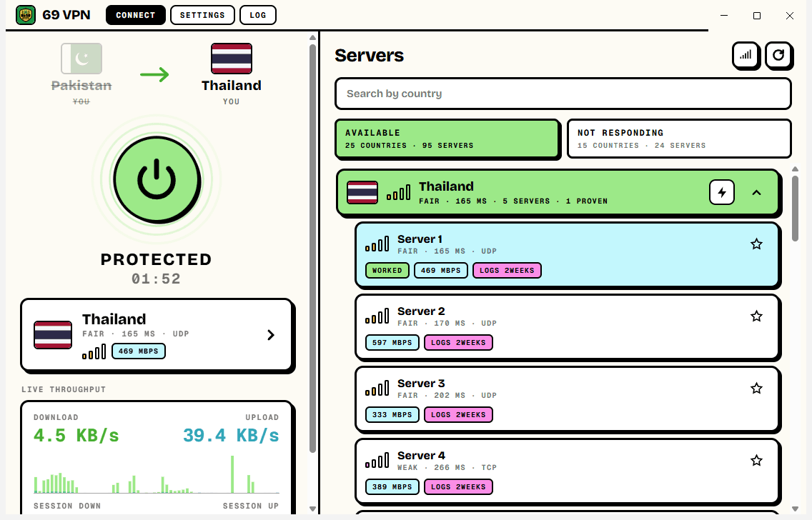812x520 pixels.
Task: Click the 4.5 KB/s download value
Action: pyautogui.click(x=76, y=435)
